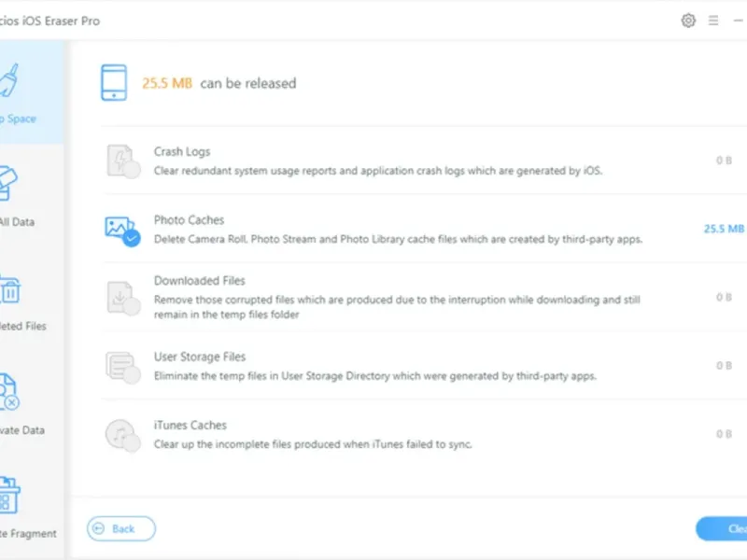Switch to the All Data sidebar tab label
This screenshot has width=747, height=560.
17,222
